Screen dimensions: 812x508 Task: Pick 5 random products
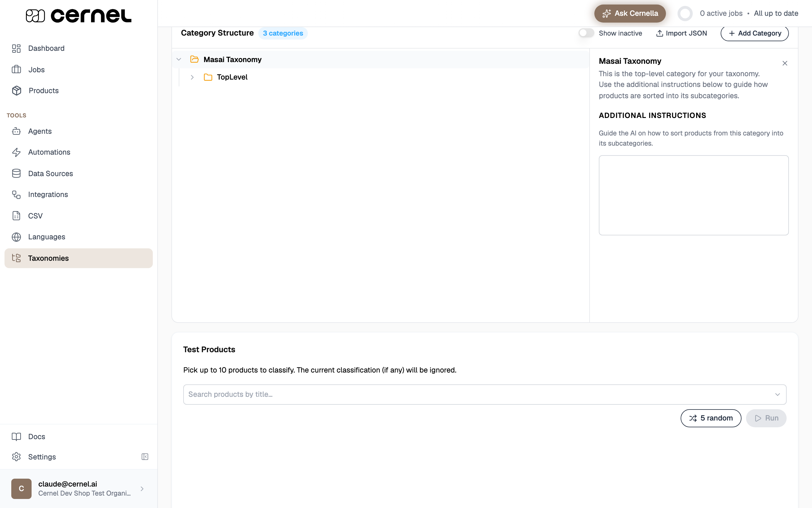tap(711, 418)
